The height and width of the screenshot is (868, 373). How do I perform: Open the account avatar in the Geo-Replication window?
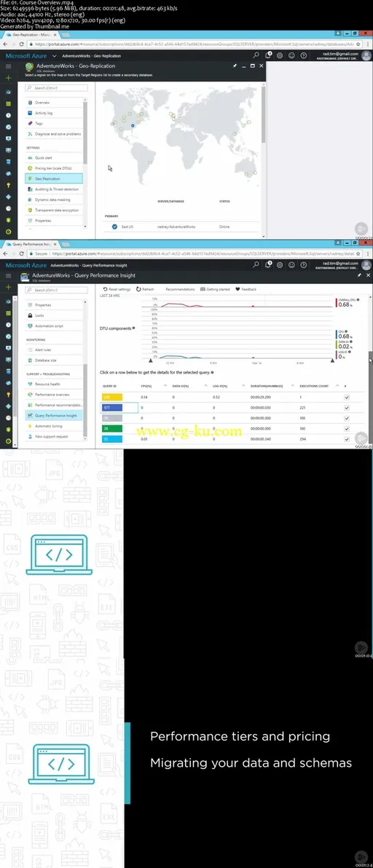pos(366,55)
